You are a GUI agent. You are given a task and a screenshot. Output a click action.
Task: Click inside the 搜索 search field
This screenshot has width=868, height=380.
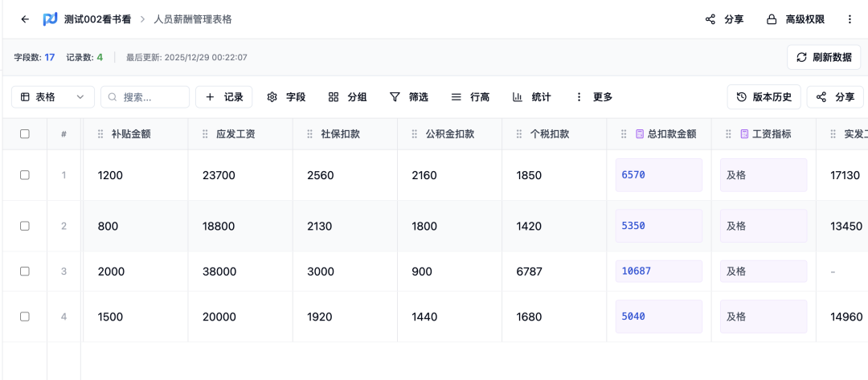145,96
